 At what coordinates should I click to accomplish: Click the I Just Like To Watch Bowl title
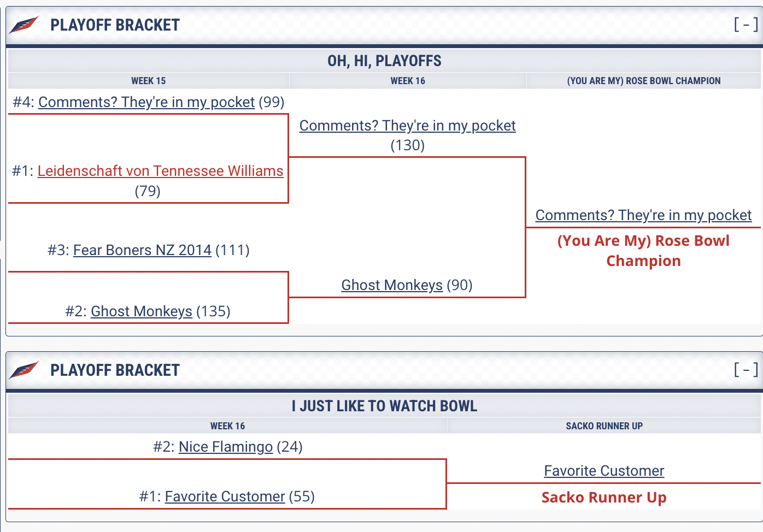[384, 406]
